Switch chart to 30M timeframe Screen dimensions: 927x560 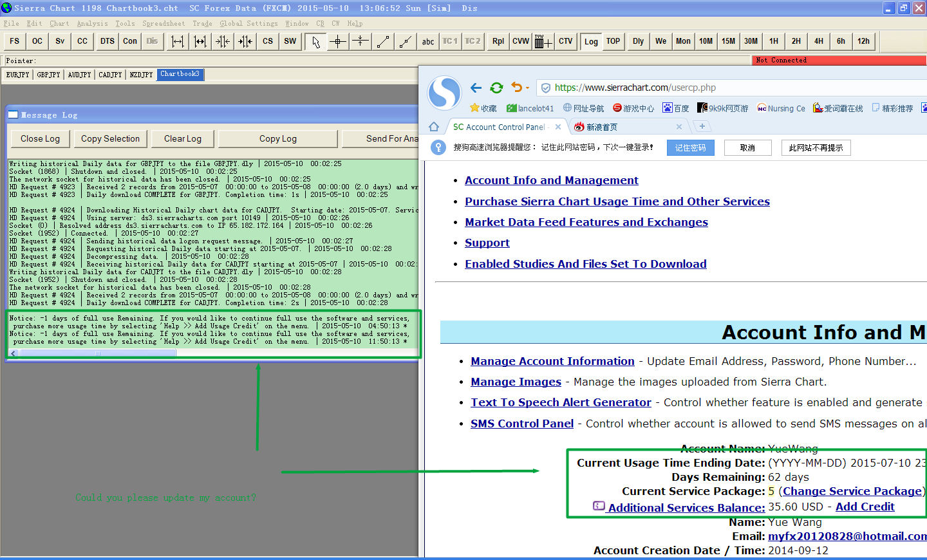pos(751,41)
